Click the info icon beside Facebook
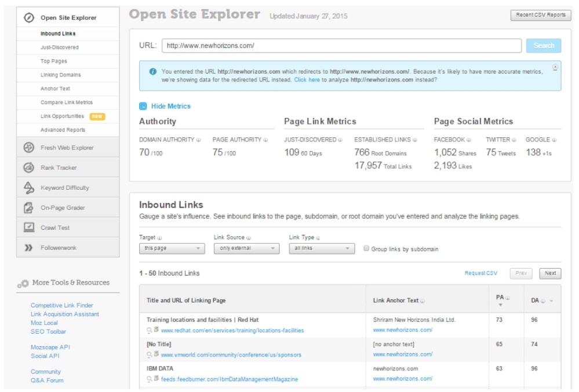This screenshot has height=392, width=579. (x=469, y=140)
